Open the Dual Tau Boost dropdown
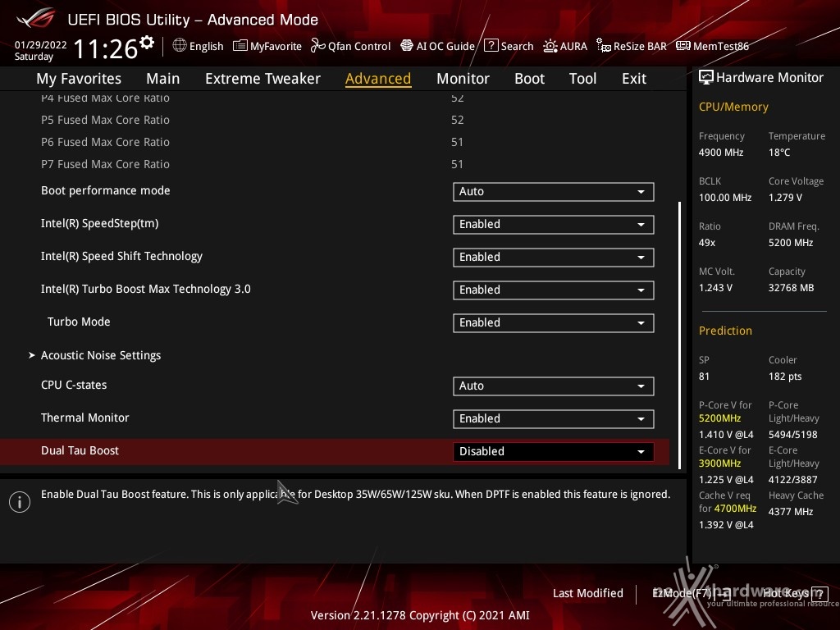Viewport: 840px width, 630px height. (x=554, y=452)
